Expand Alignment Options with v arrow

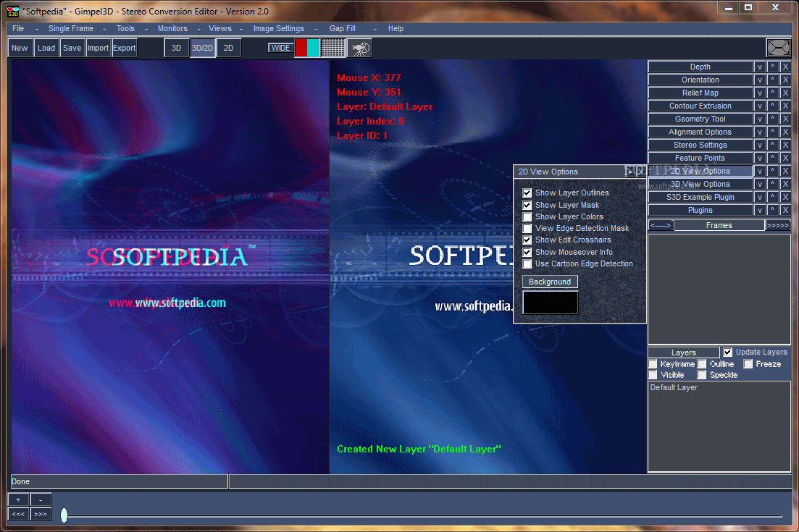pyautogui.click(x=760, y=132)
